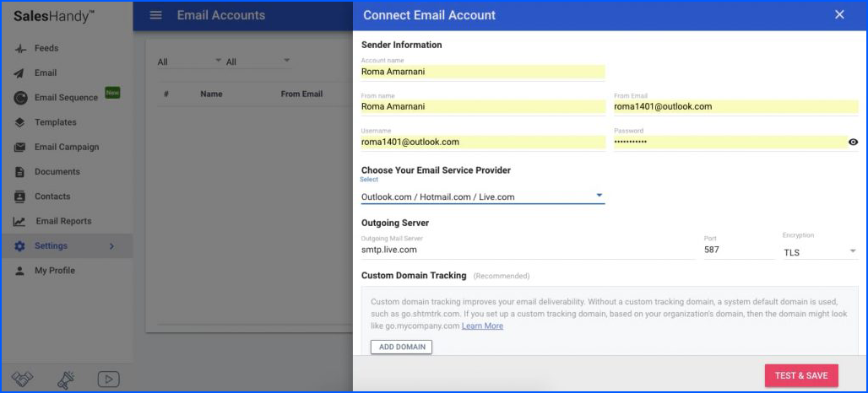Click the Email Sequence icon
The height and width of the screenshot is (393, 868).
tap(20, 98)
